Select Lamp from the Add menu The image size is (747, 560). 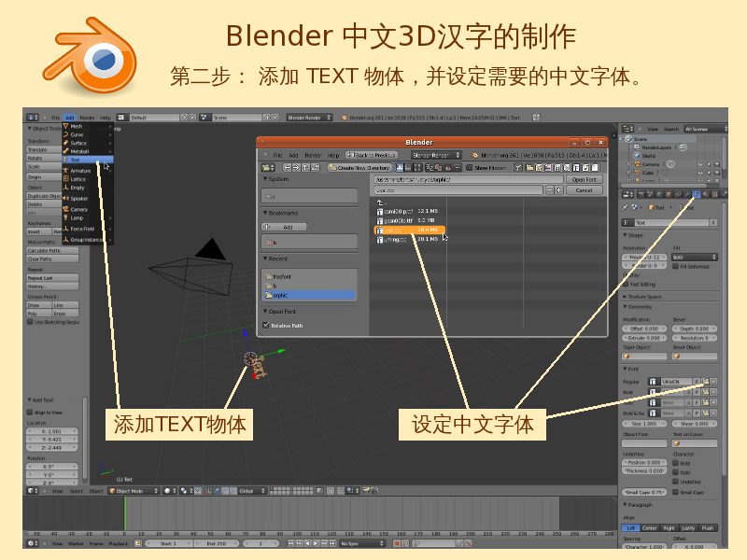click(x=88, y=218)
